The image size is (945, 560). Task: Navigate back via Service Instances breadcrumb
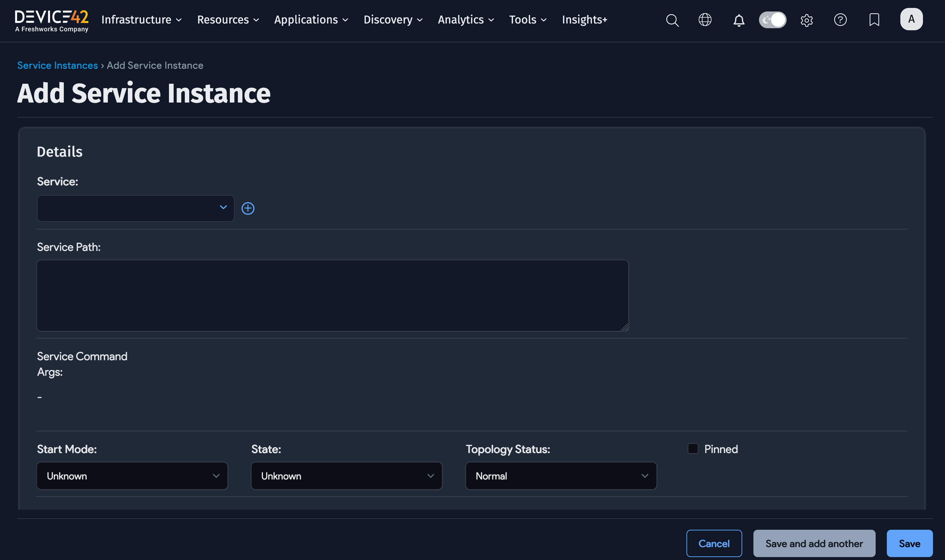pos(57,65)
